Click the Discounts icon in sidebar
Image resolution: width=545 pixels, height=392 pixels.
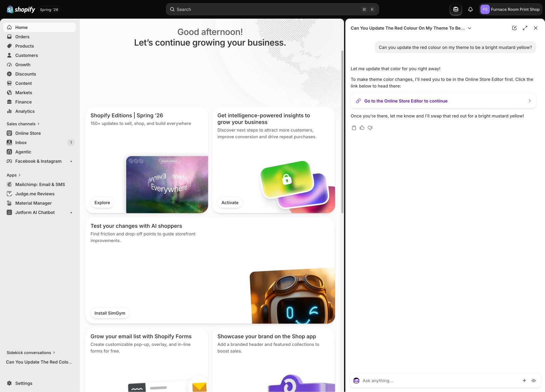pyautogui.click(x=9, y=74)
